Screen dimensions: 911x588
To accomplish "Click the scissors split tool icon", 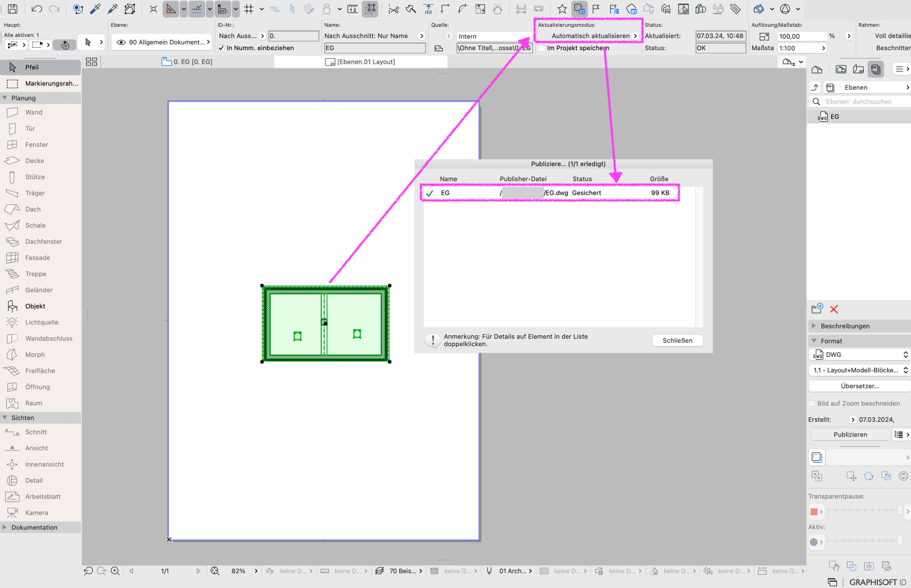I will pos(393,9).
